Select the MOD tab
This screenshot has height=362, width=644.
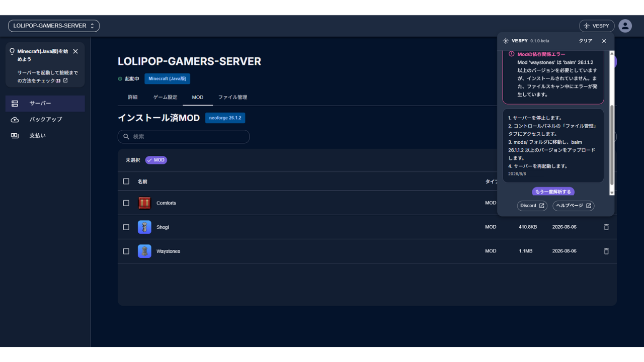click(198, 98)
